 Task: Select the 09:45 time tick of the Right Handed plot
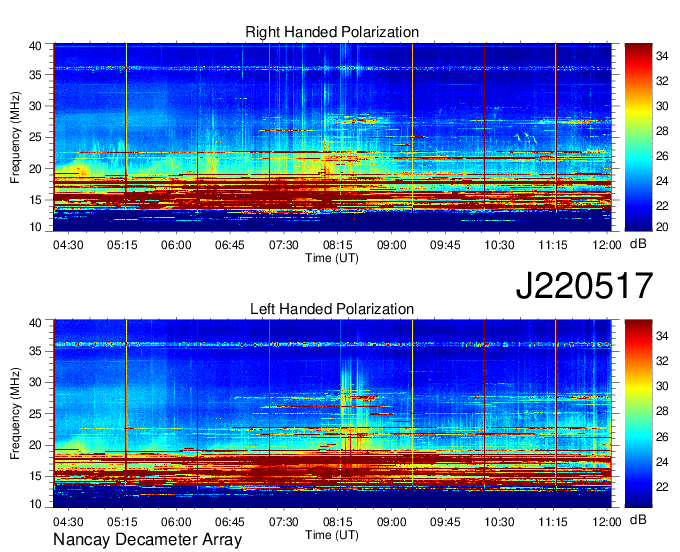[445, 245]
